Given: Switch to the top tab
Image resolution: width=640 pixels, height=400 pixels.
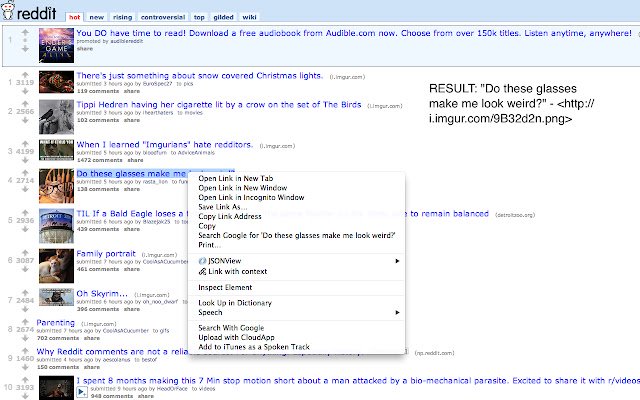Looking at the screenshot, I should (x=199, y=17).
